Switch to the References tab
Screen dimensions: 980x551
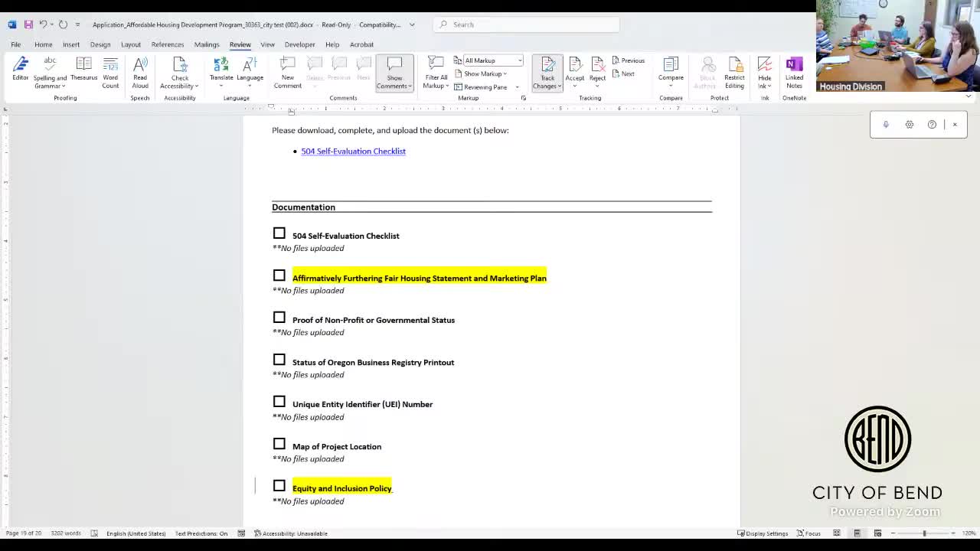(x=168, y=44)
